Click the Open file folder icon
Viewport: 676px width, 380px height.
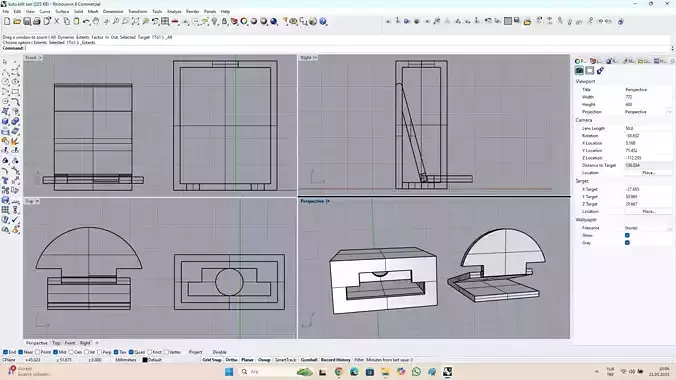coord(17,21)
